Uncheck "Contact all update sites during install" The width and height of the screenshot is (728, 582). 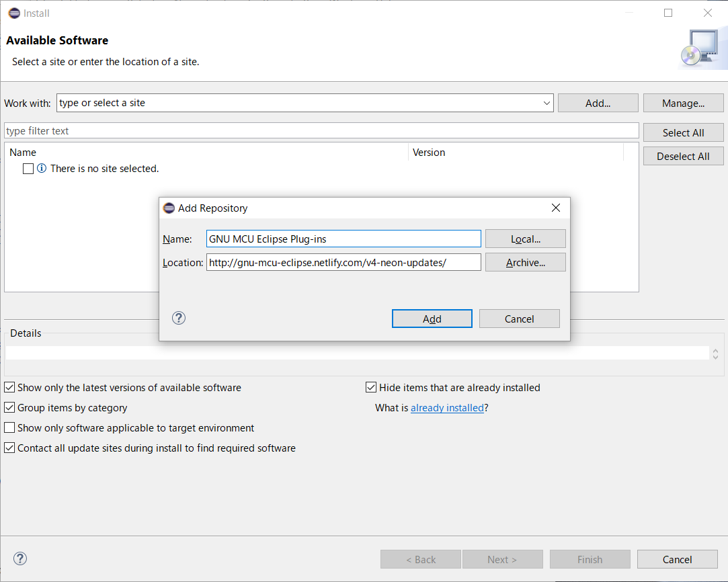click(x=9, y=448)
